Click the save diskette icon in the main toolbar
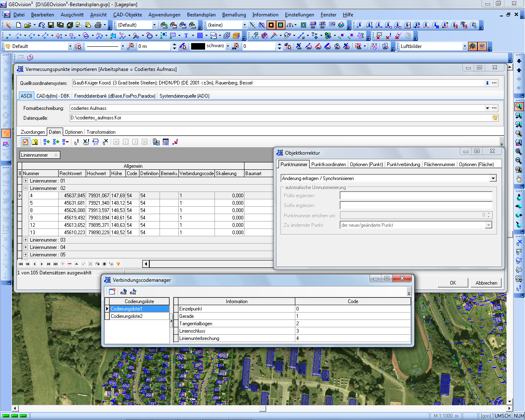525x420 pixels. point(50,25)
